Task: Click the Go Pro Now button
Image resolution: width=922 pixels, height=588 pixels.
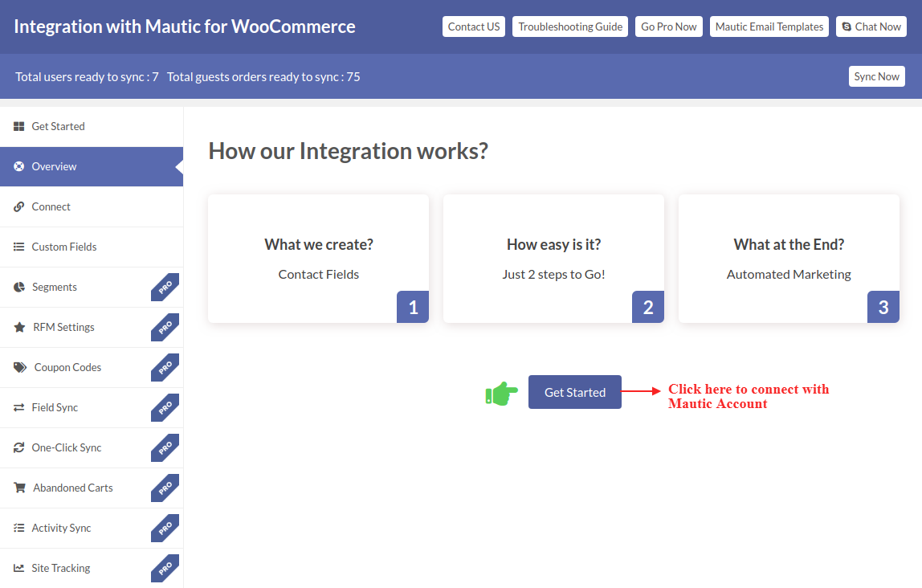Action: (668, 27)
